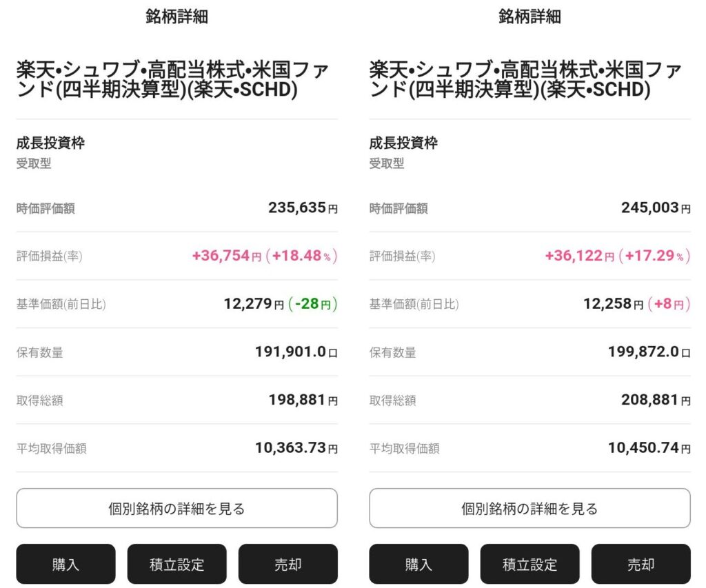Image resolution: width=706 pixels, height=588 pixels.
Task: Click the 198,881円 total acquisition amount
Action: [302, 400]
